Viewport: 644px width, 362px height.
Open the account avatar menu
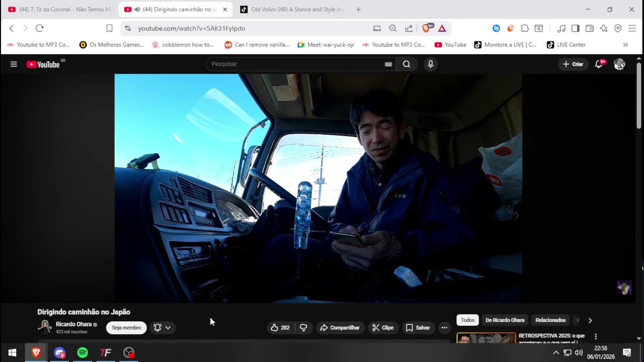pos(619,64)
